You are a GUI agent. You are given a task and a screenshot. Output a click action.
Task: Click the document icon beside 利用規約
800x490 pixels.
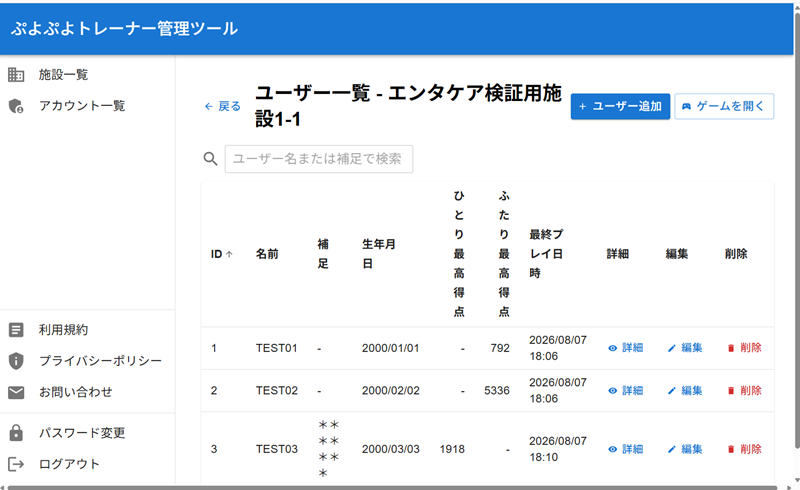pos(16,330)
